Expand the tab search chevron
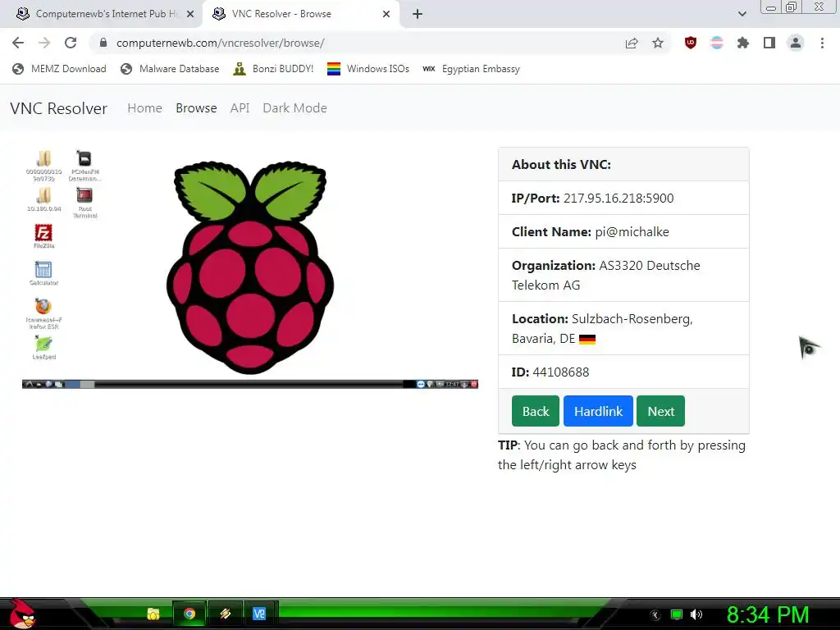The height and width of the screenshot is (630, 840). [742, 14]
